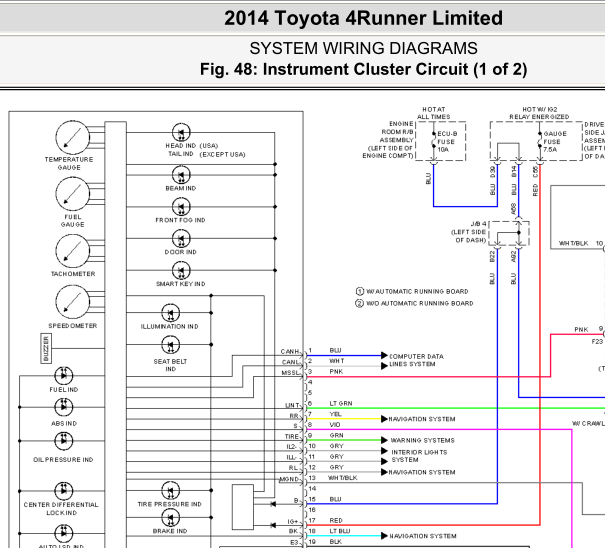Click the Fuel Gauge dial symbol
This screenshot has height=548, width=605.
73,194
